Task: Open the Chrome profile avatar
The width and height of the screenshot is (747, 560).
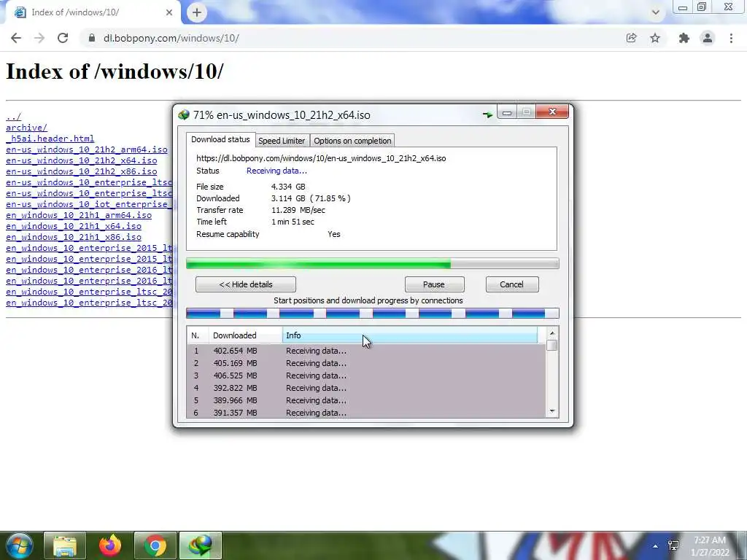Action: pyautogui.click(x=708, y=38)
